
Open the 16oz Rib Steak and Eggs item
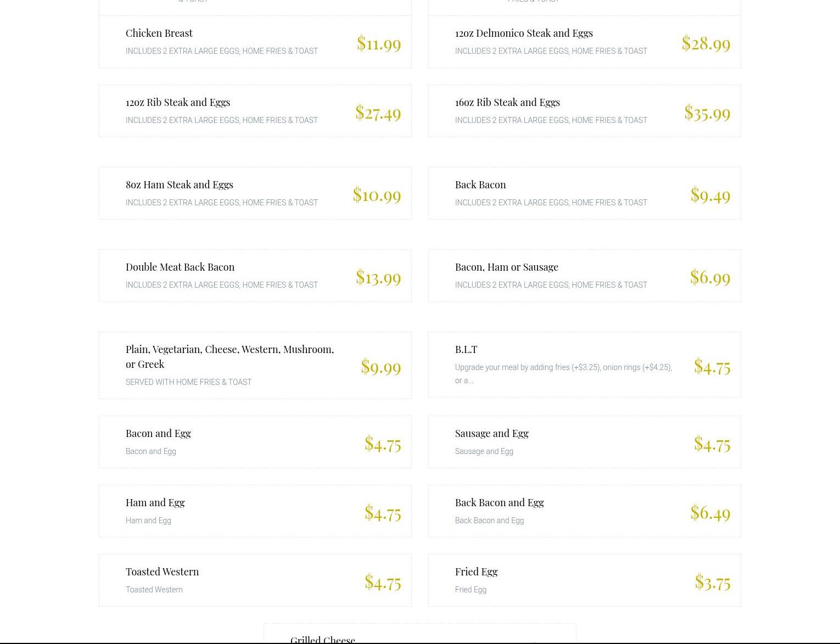[507, 102]
